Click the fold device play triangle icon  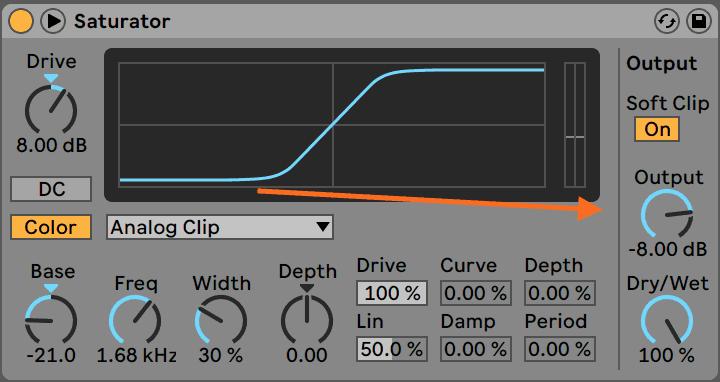coord(53,21)
